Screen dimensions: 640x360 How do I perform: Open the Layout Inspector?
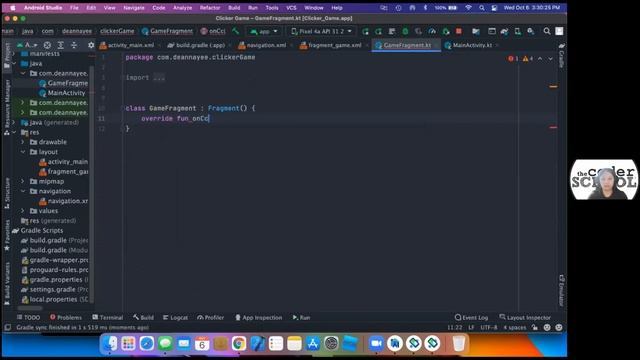point(525,318)
